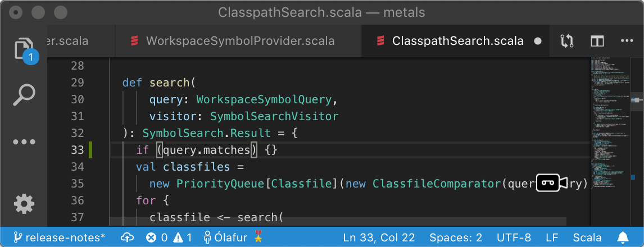Viewport: 644px width, 247px height.
Task: Open the Search view in activity bar
Action: click(24, 95)
